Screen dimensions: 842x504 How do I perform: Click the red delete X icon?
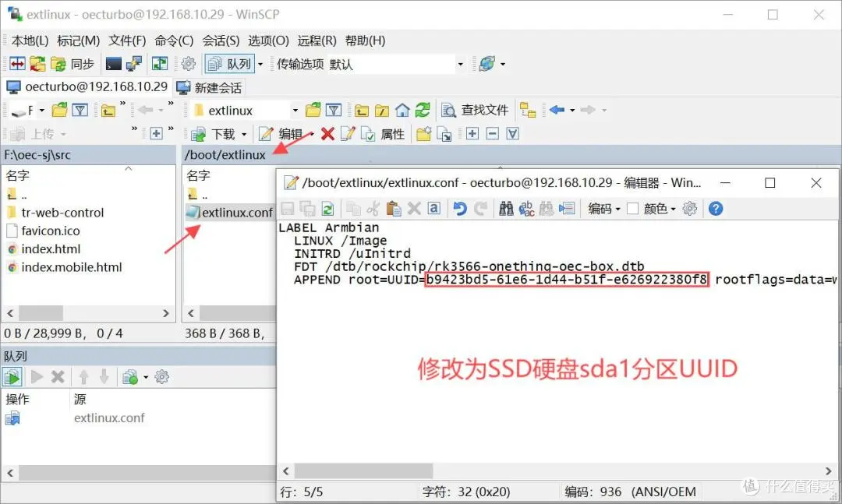pos(327,134)
